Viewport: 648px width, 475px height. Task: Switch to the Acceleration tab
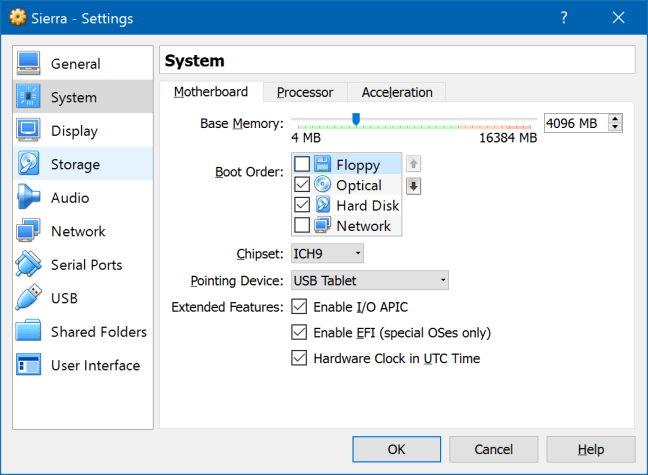[397, 92]
